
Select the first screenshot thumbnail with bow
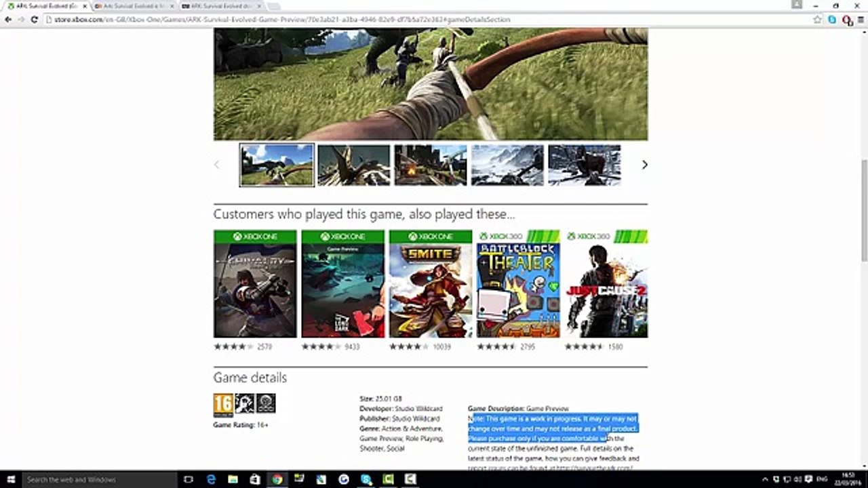(277, 165)
